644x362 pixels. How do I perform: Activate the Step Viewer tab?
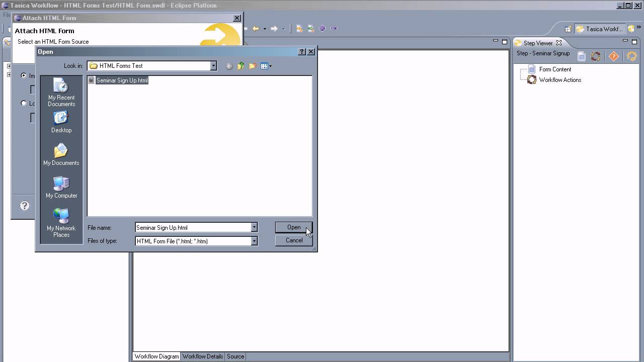[538, 43]
